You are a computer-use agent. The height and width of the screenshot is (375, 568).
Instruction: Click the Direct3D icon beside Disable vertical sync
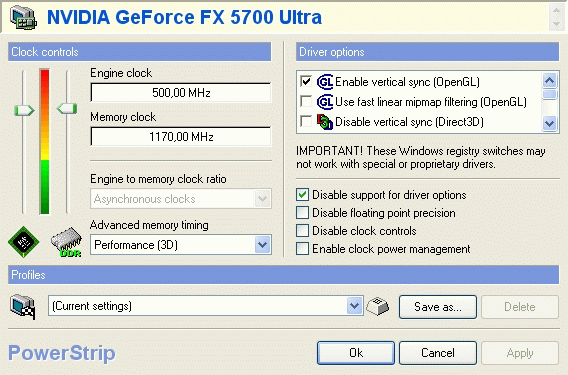(x=325, y=122)
